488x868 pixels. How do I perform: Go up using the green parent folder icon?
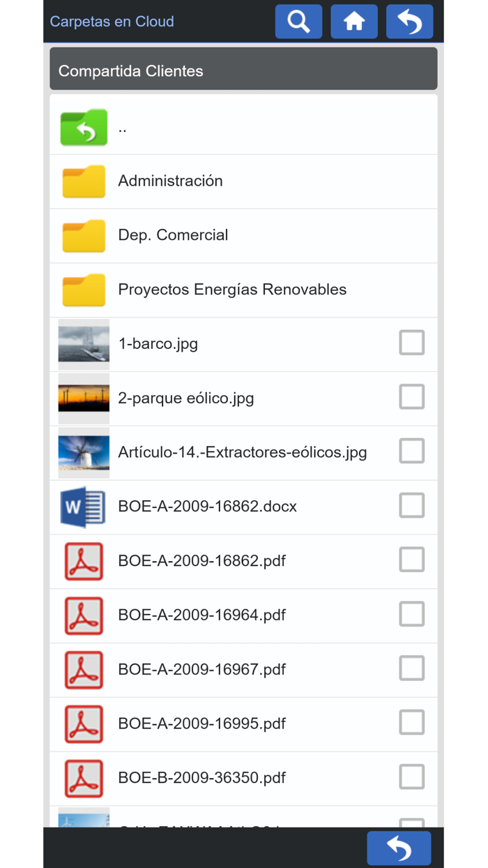84,128
